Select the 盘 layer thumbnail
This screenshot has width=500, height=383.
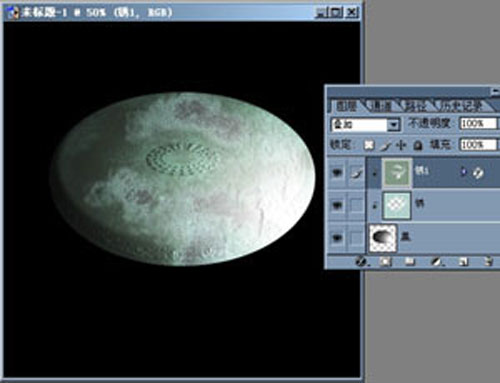click(x=383, y=238)
